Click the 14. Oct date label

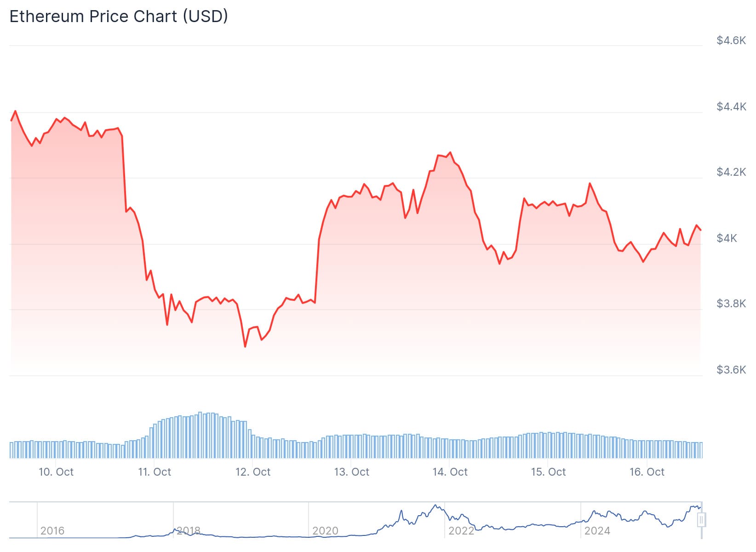point(450,472)
